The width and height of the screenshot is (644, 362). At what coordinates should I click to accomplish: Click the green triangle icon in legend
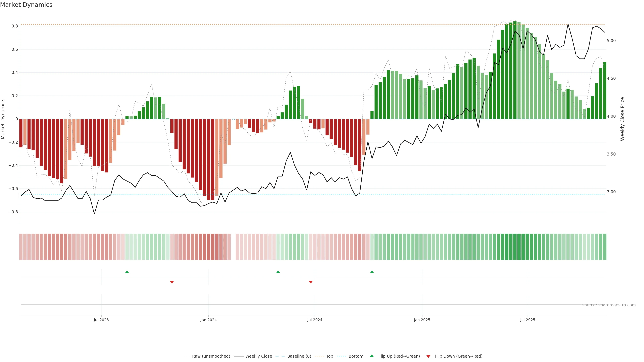(x=372, y=356)
